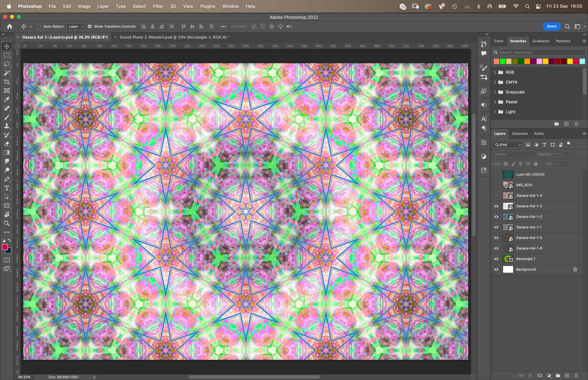Open the Plugins menu

208,6
